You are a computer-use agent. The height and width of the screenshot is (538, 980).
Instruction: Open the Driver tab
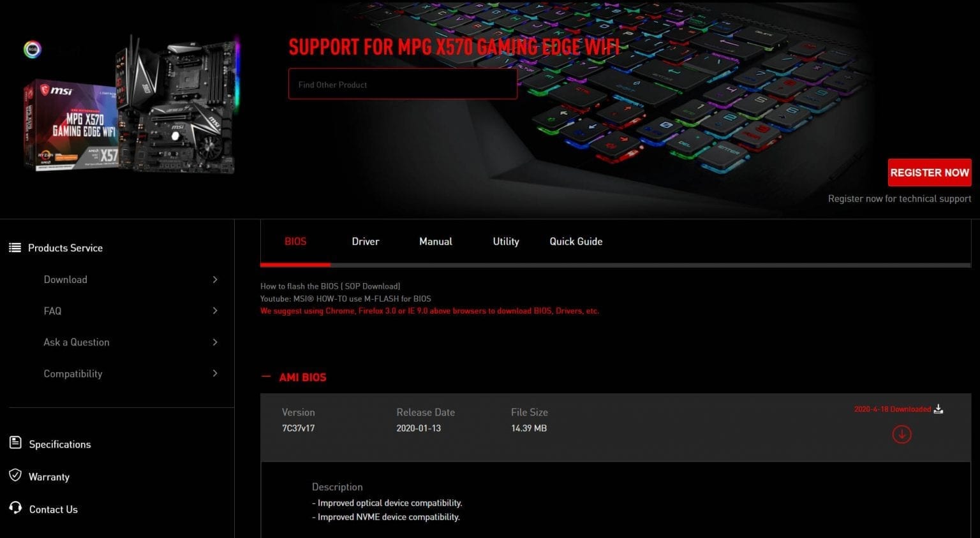(x=366, y=242)
